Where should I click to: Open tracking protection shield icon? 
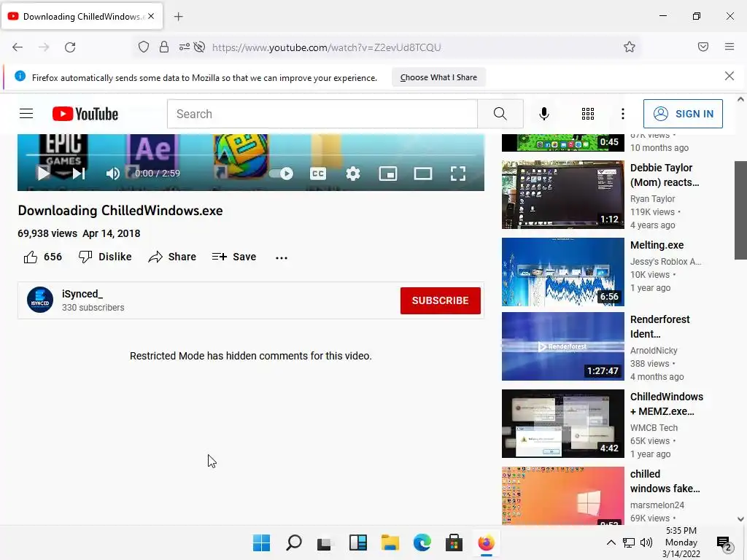tap(144, 47)
